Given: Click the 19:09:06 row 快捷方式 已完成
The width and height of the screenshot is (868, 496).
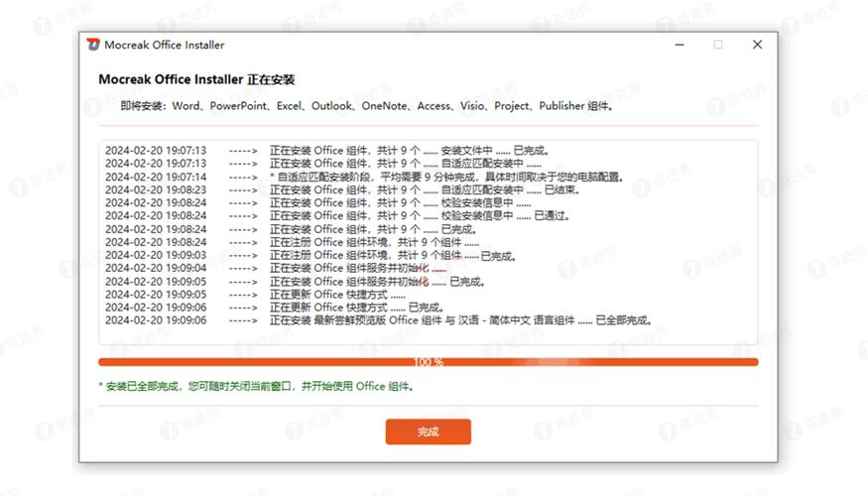Looking at the screenshot, I should tap(275, 308).
